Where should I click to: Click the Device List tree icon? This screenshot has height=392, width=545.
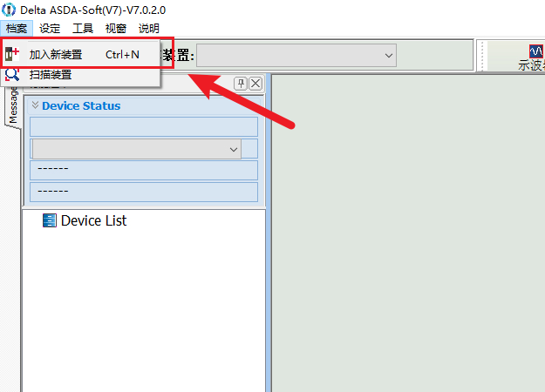(x=49, y=221)
